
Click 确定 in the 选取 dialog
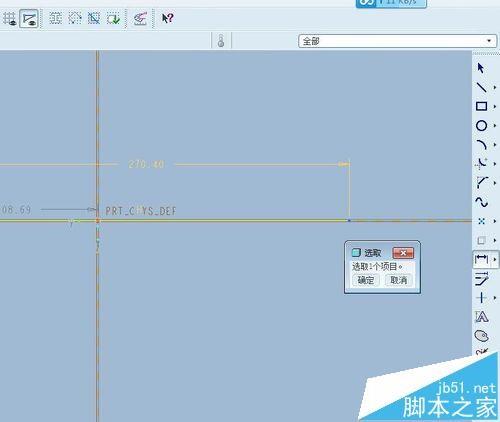click(x=366, y=280)
